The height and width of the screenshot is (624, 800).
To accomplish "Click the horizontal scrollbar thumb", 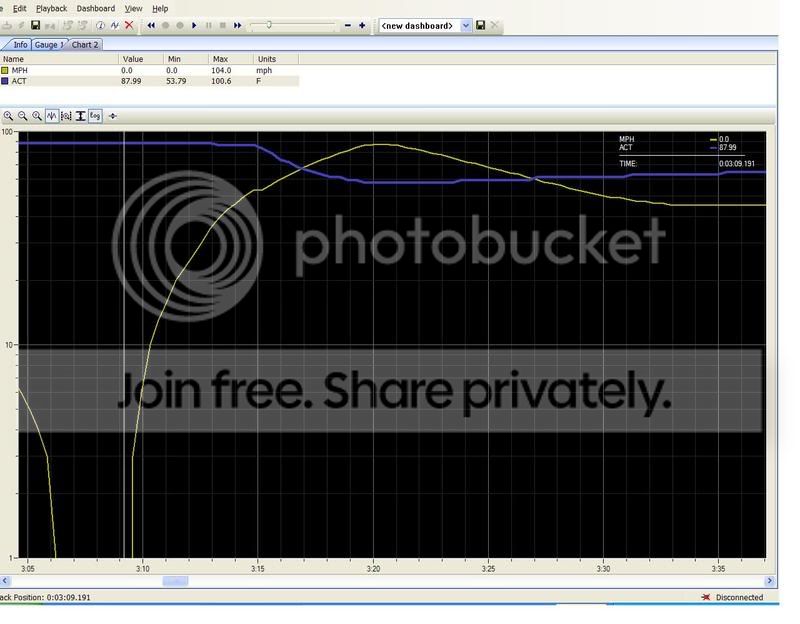I will click(x=175, y=581).
